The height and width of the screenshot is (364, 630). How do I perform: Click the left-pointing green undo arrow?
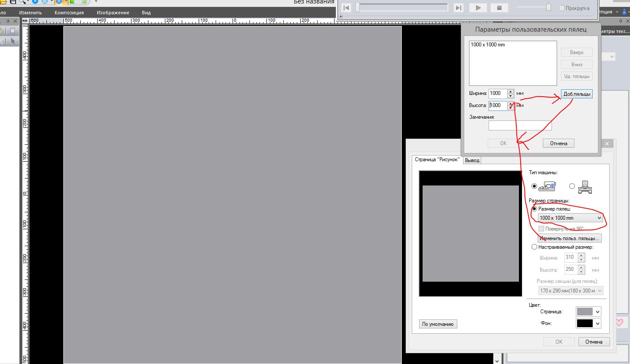pyautogui.click(x=72, y=2)
